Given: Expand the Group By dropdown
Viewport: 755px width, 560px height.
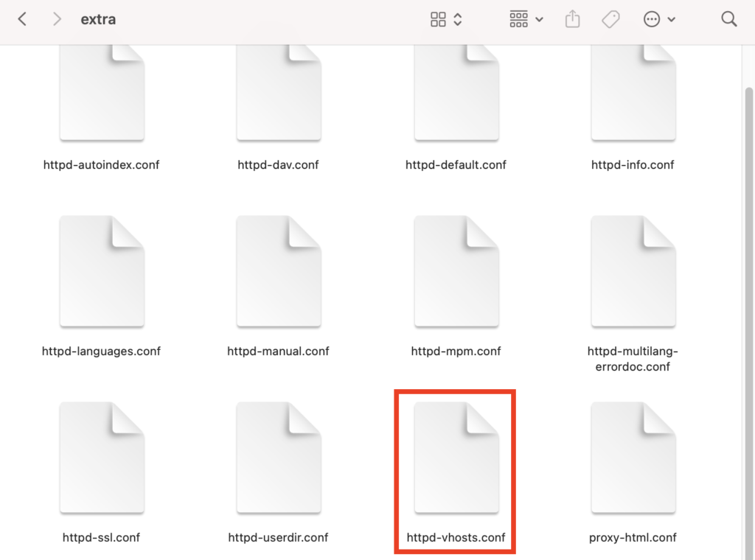Looking at the screenshot, I should (526, 20).
